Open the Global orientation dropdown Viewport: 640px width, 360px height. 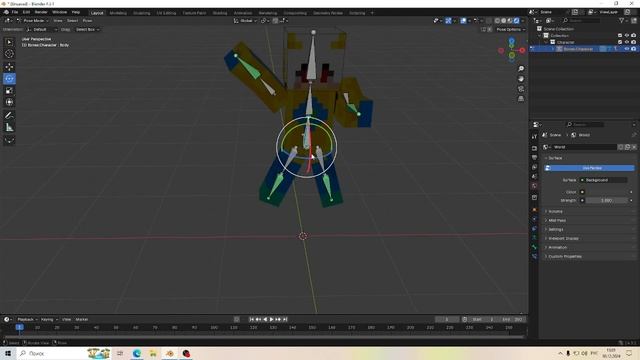pyautogui.click(x=245, y=20)
